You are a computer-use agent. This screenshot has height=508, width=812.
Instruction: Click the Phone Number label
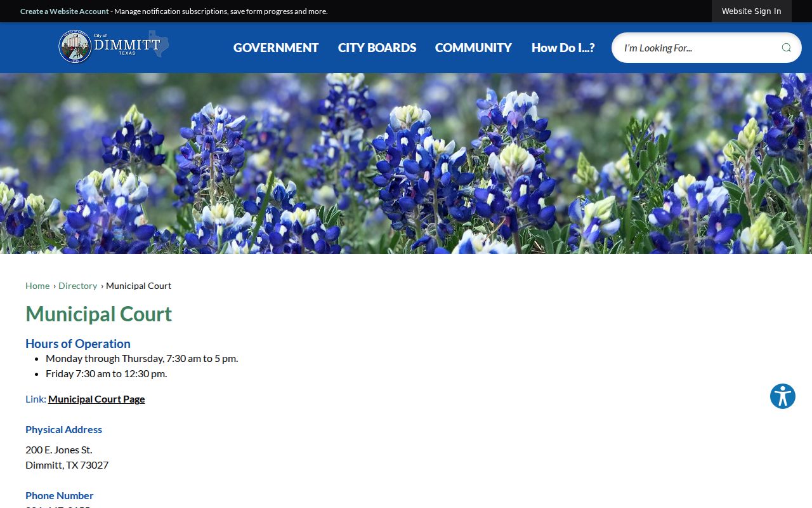(60, 495)
